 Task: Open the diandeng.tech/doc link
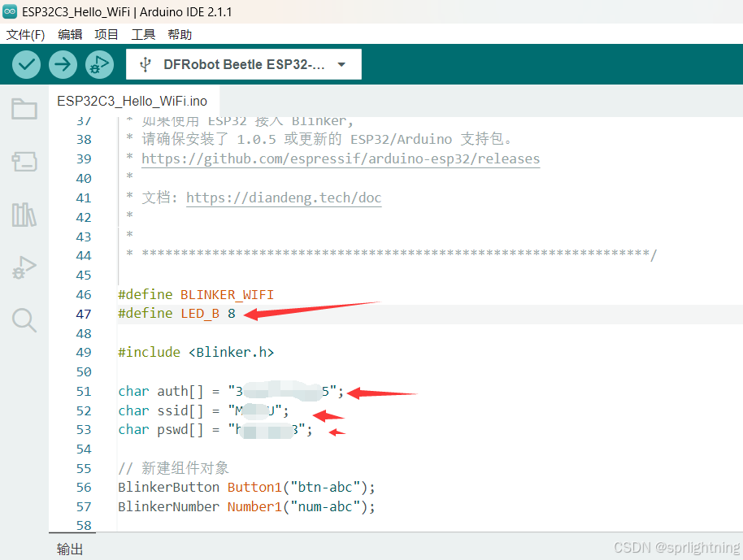(x=284, y=198)
